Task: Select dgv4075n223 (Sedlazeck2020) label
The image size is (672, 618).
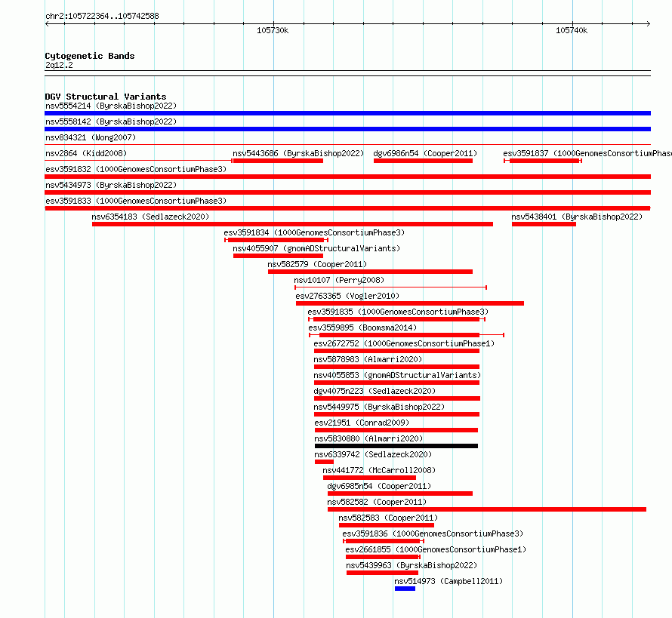Action: click(x=375, y=391)
